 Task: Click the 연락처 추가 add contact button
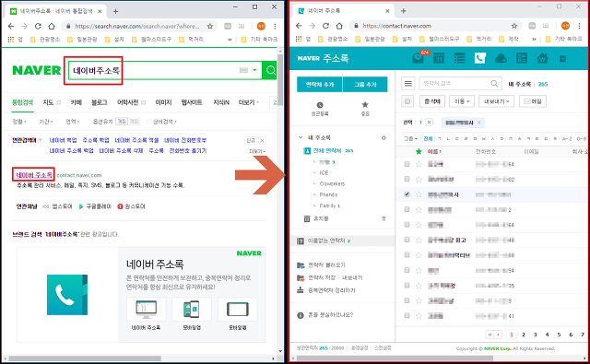pos(320,84)
